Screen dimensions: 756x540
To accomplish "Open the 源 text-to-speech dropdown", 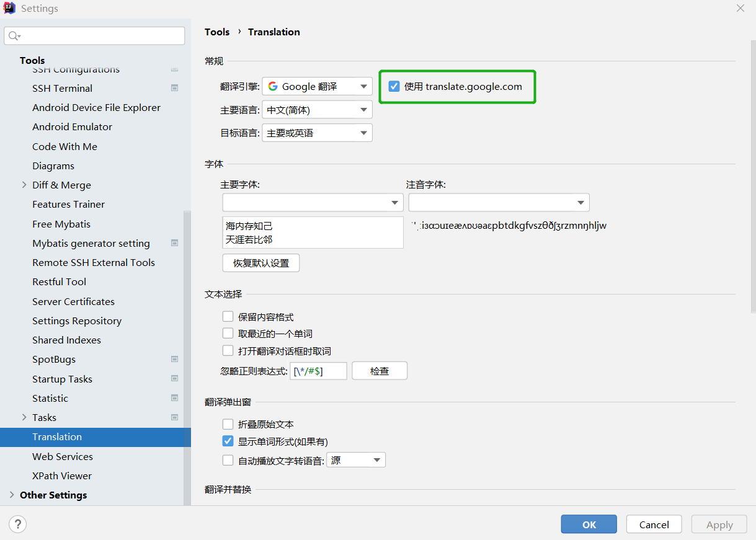I will coord(356,460).
